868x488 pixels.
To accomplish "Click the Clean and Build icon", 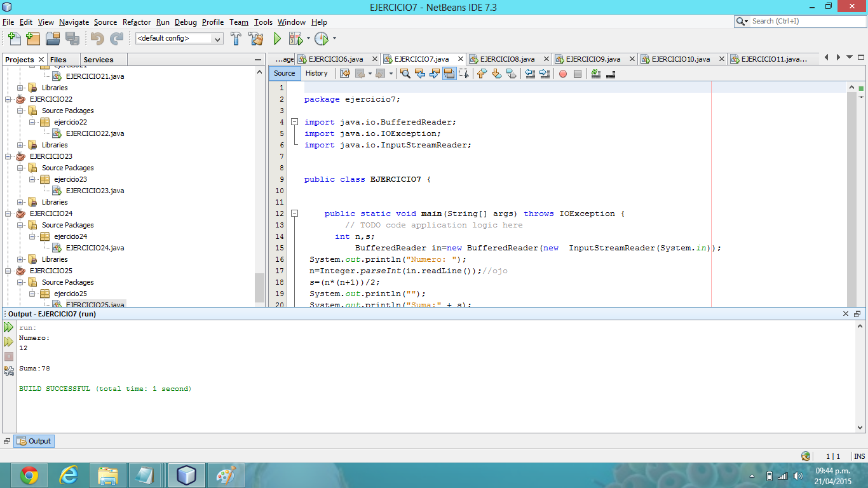I will pyautogui.click(x=255, y=39).
